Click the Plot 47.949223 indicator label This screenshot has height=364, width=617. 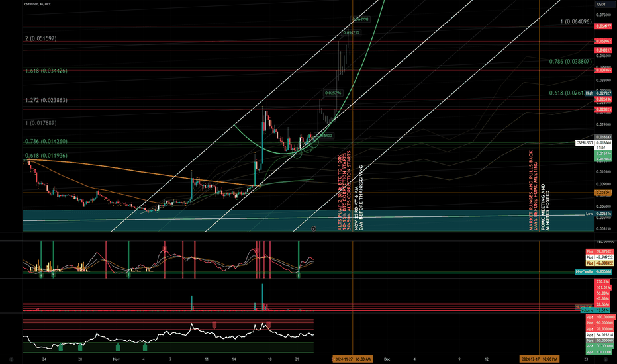(600, 257)
